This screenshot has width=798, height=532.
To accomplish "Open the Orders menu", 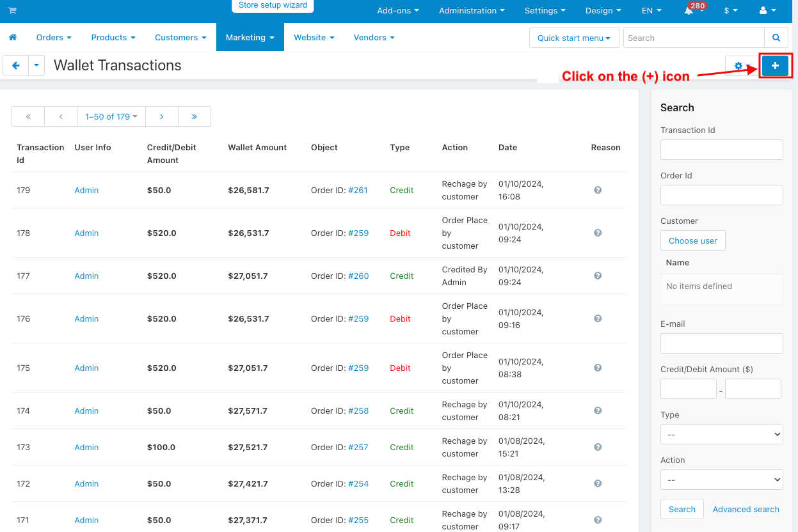I will pyautogui.click(x=54, y=38).
